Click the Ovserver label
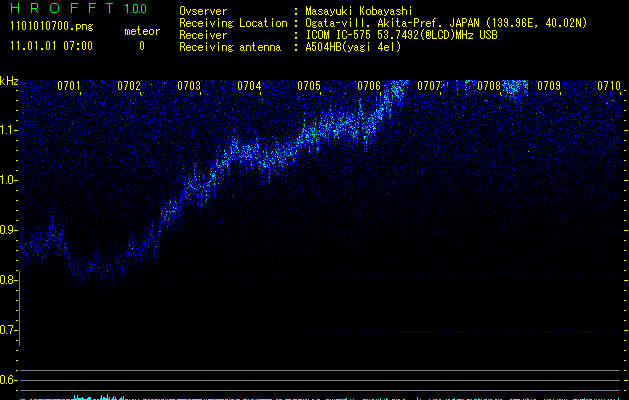 point(203,11)
